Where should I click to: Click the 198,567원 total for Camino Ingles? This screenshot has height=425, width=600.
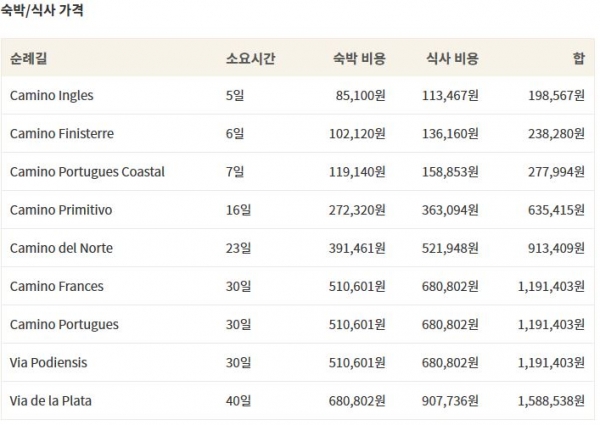pos(555,95)
